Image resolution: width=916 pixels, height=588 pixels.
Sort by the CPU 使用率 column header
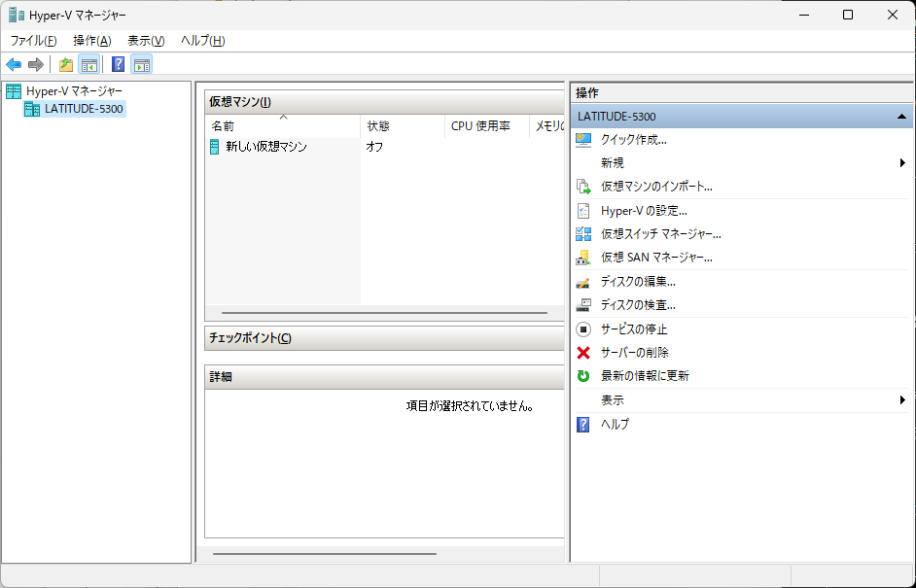coord(486,126)
